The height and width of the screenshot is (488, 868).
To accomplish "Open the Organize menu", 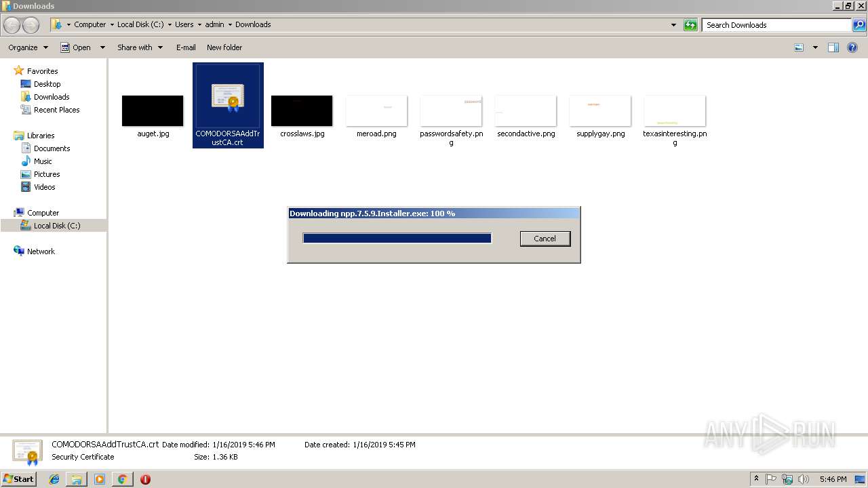I will pyautogui.click(x=28, y=47).
